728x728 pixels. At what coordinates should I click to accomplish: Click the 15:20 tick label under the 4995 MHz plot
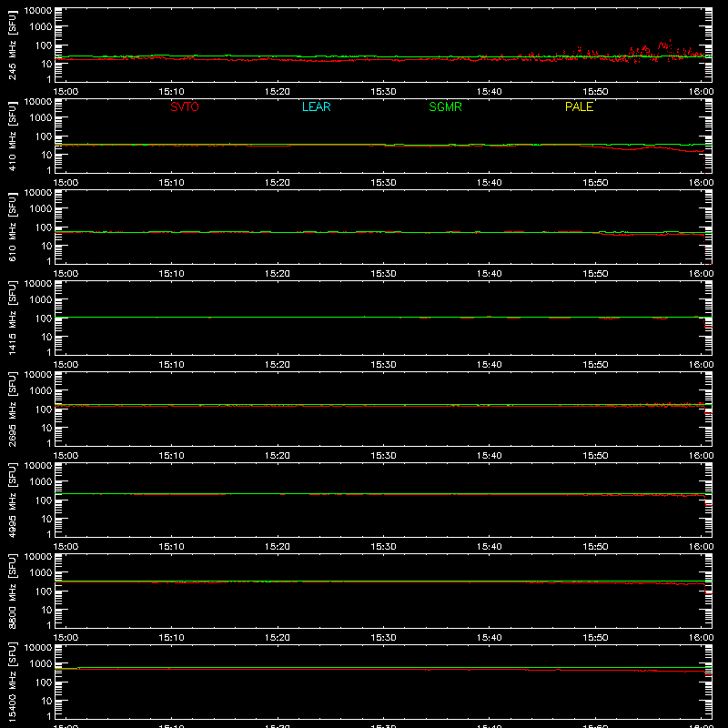click(x=278, y=547)
